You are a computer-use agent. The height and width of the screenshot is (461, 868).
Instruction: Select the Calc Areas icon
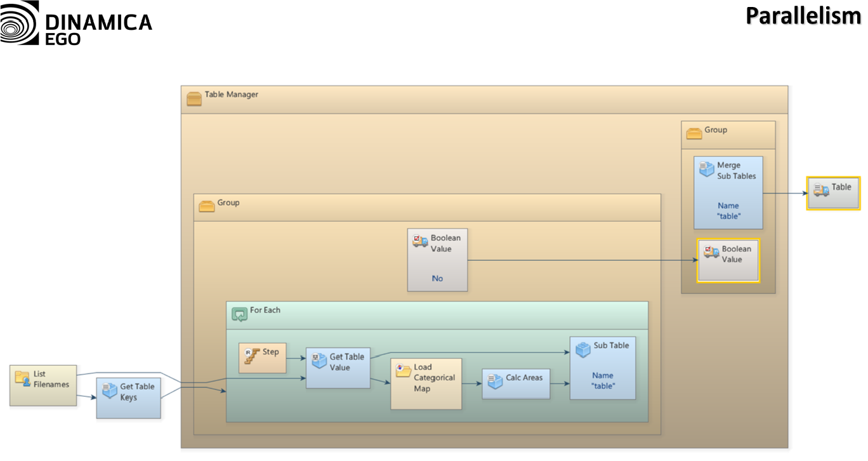tap(495, 380)
